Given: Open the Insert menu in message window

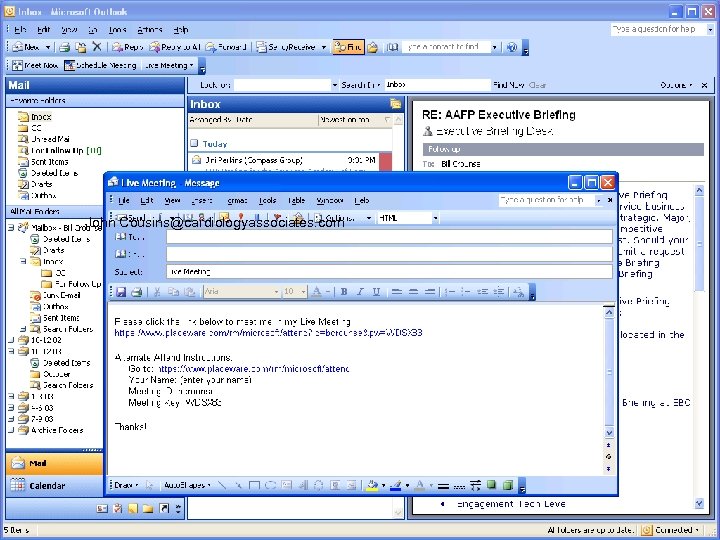Looking at the screenshot, I should [202, 201].
